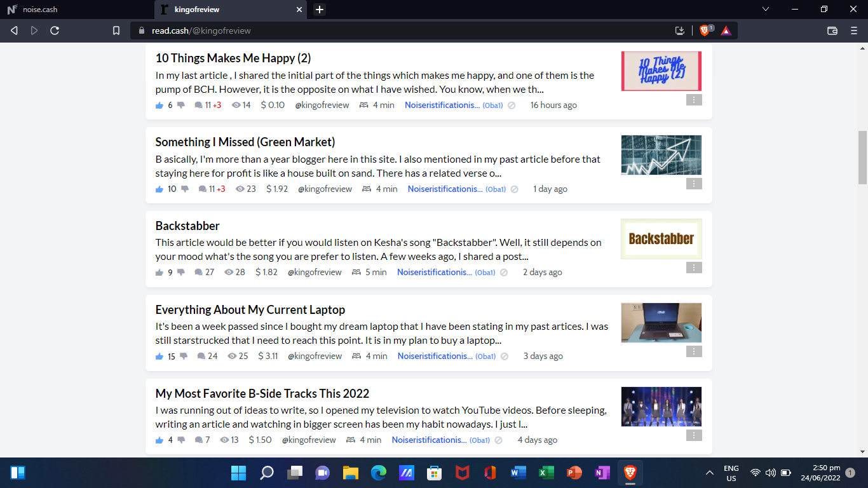This screenshot has width=868, height=488.
Task: Click the B-Side Tracks stage performance thumbnail
Action: tap(661, 407)
